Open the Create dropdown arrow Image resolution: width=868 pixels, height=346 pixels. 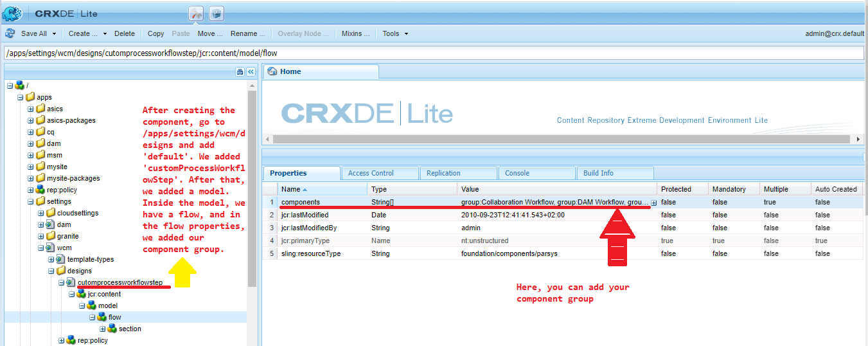pos(103,33)
